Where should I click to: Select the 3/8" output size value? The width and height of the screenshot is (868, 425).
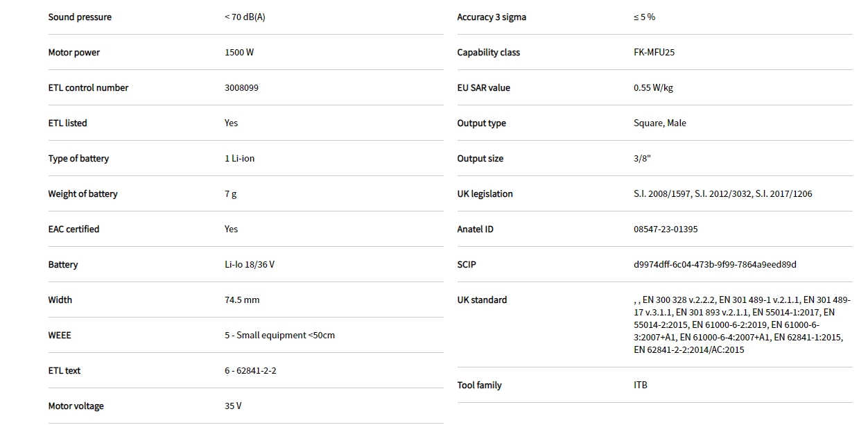point(642,159)
